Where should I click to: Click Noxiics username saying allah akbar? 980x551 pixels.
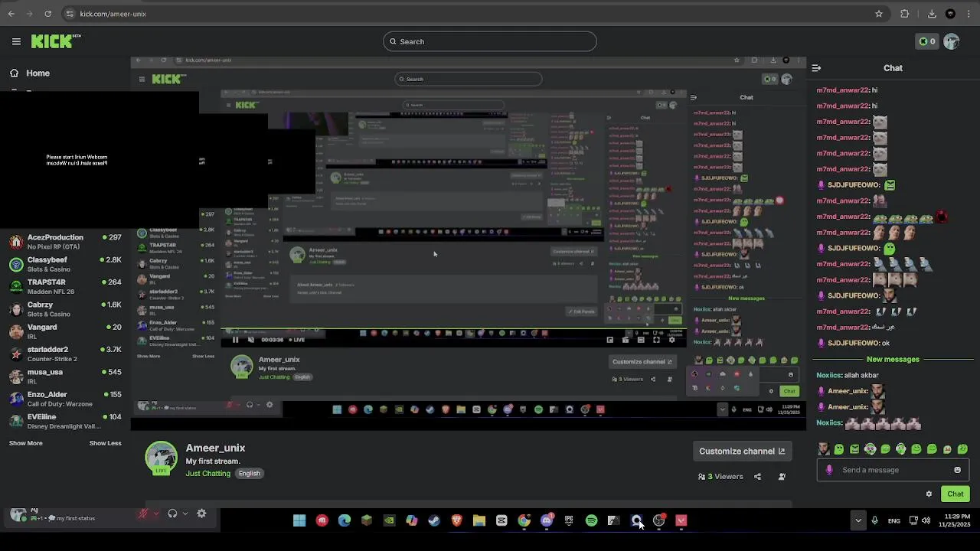(828, 376)
